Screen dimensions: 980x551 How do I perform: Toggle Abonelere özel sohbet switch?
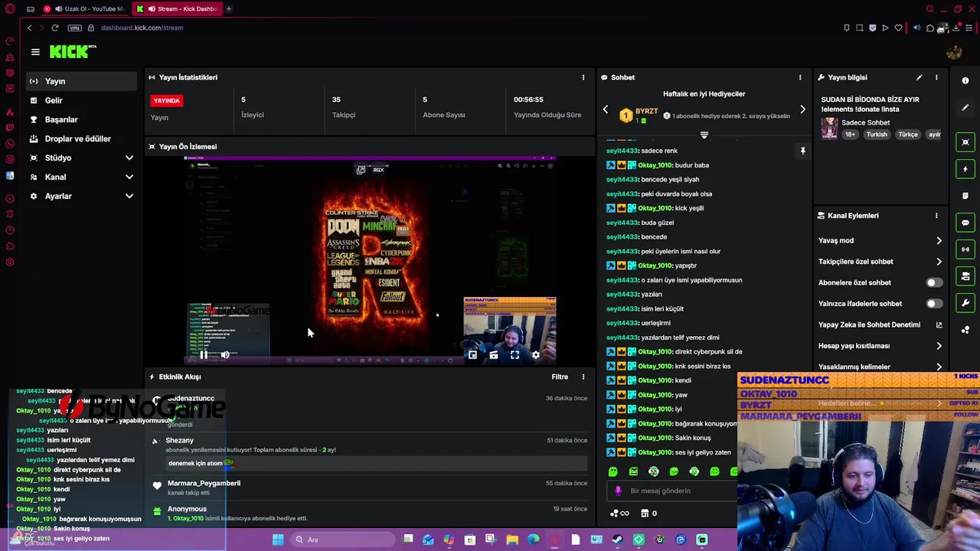[933, 282]
